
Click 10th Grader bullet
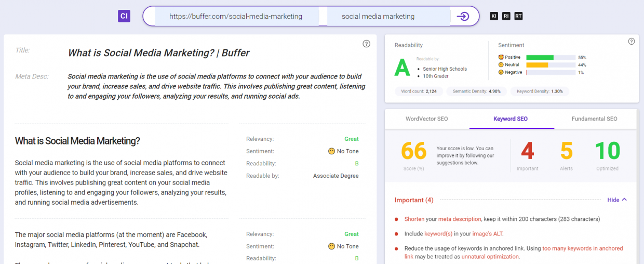[436, 76]
